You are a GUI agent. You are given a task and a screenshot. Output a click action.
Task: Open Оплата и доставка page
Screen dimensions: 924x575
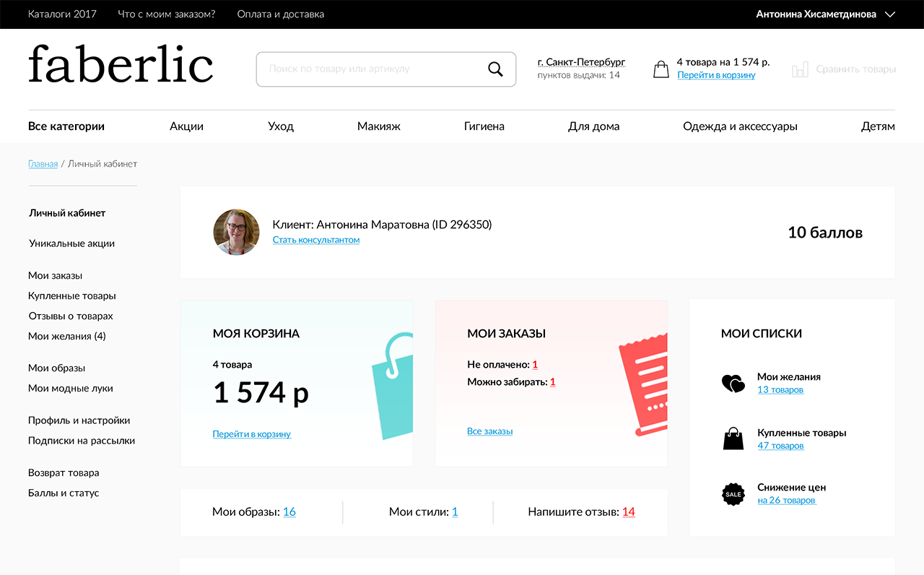point(281,14)
